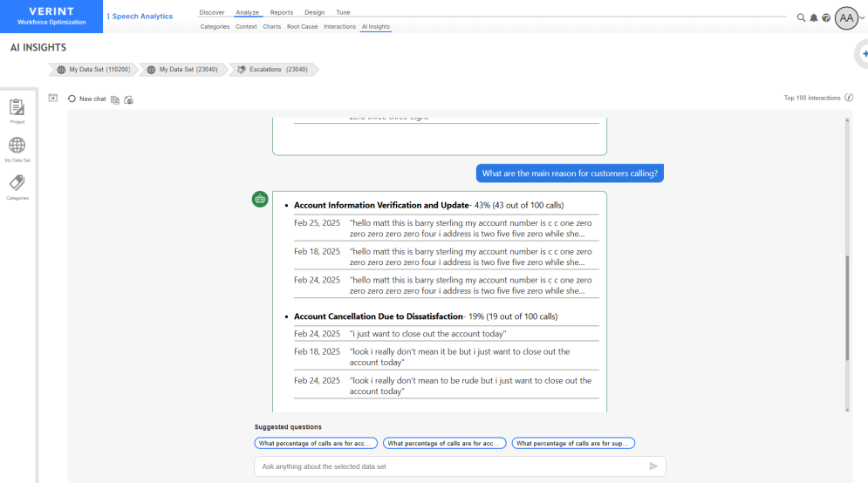Start a New chat
Image resolution: width=868 pixels, height=483 pixels.
pyautogui.click(x=87, y=99)
